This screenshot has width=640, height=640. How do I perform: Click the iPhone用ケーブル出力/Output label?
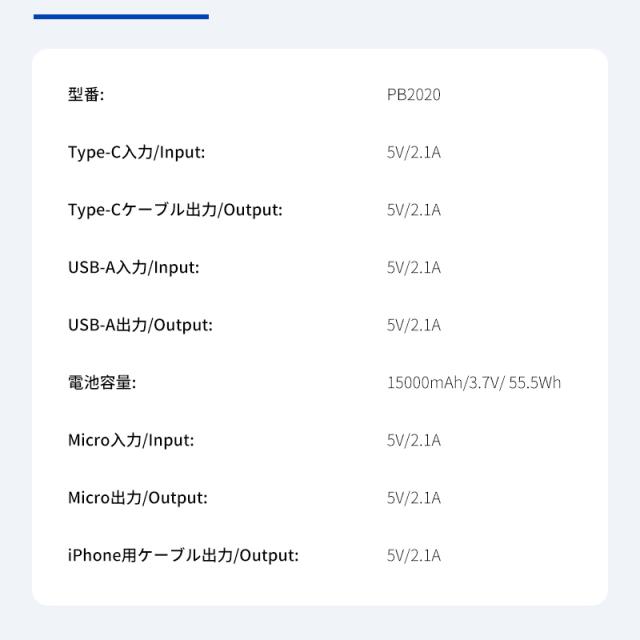click(x=183, y=555)
